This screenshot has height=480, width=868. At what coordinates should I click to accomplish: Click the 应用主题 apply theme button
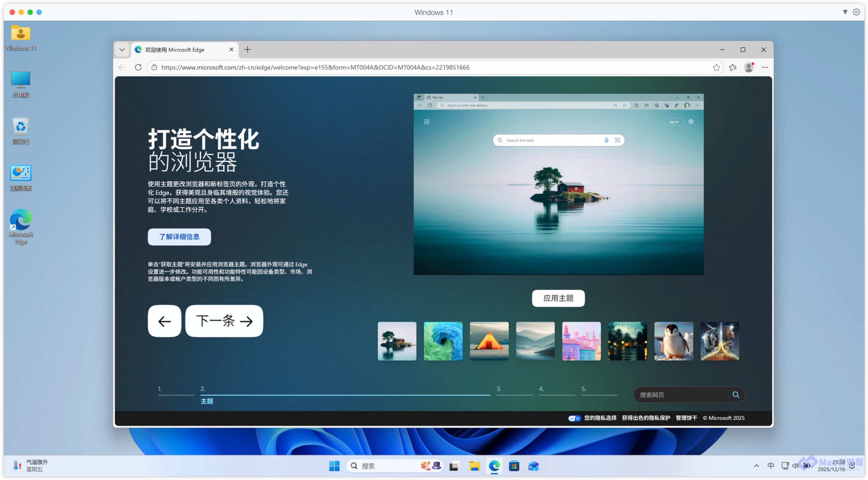558,298
